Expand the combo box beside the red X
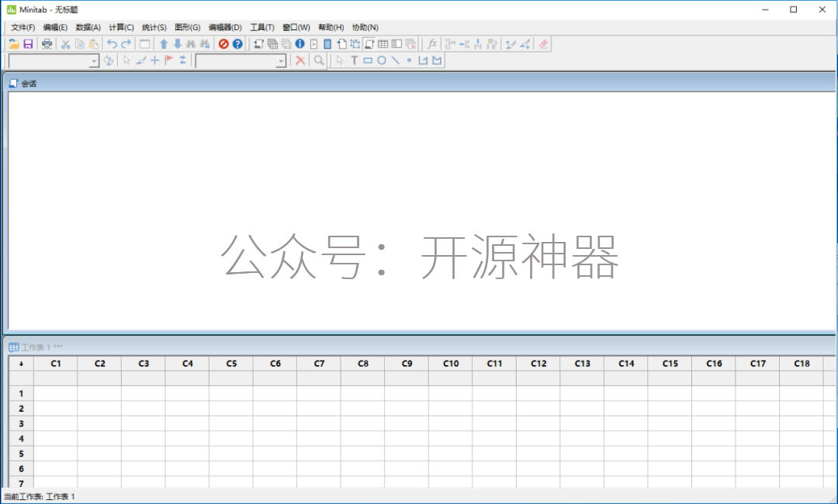This screenshot has height=504, width=838. [x=281, y=61]
